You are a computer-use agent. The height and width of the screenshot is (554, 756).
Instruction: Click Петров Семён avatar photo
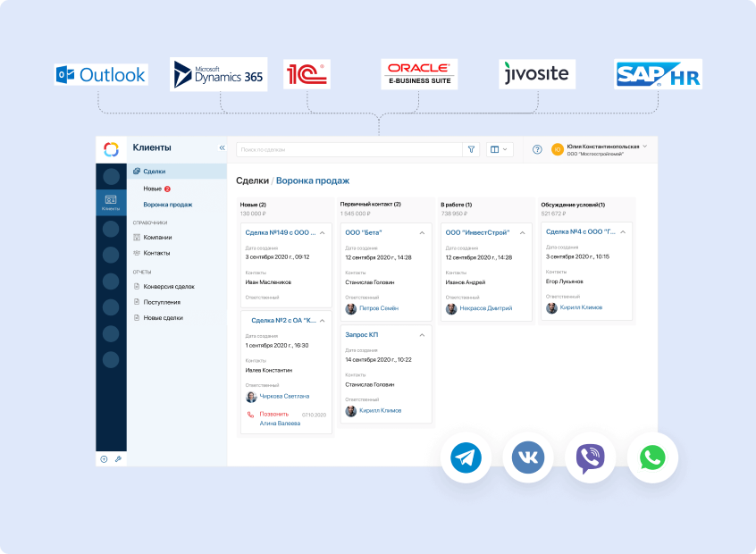point(351,308)
